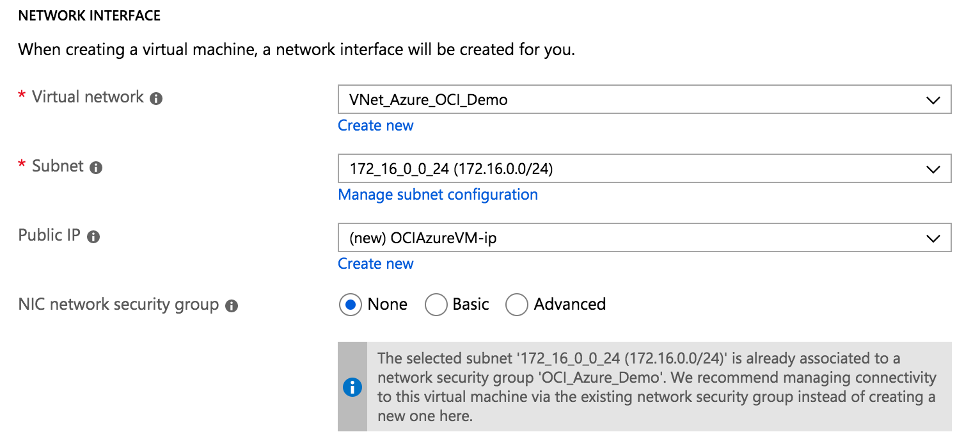Click the Virtual network dropdown chevron

(933, 100)
